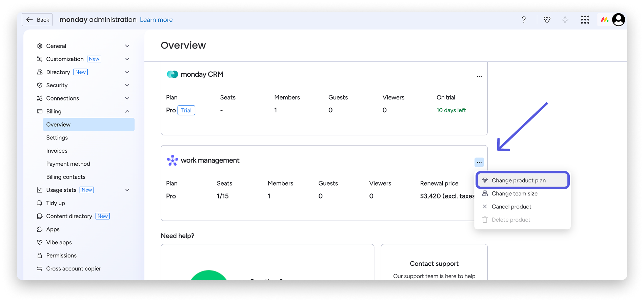Click the trash icon beside Delete product
644x302 pixels.
tap(485, 220)
